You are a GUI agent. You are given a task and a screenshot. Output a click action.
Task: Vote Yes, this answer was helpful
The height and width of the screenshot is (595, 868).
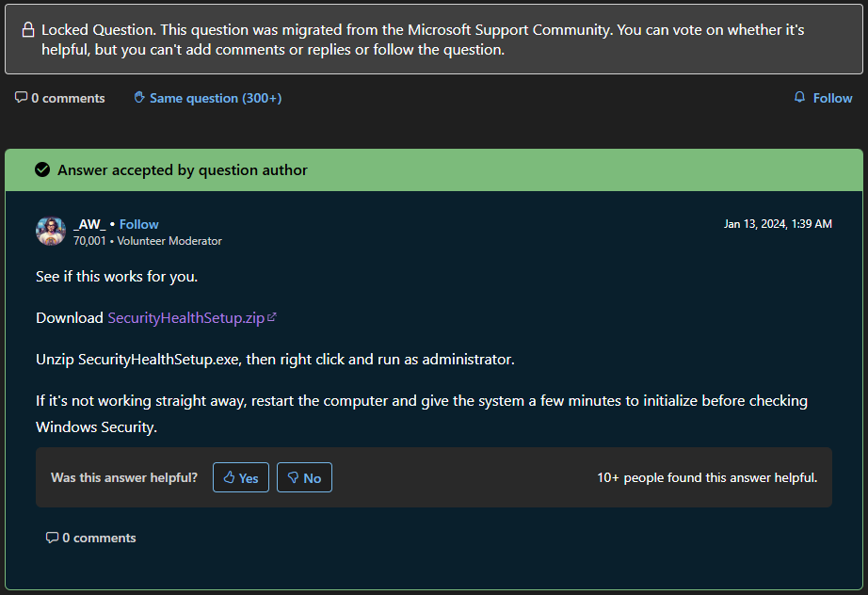click(241, 477)
